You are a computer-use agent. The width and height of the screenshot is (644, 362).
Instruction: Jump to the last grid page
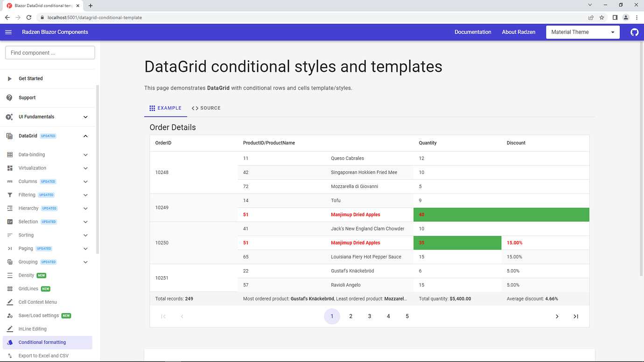(x=576, y=316)
